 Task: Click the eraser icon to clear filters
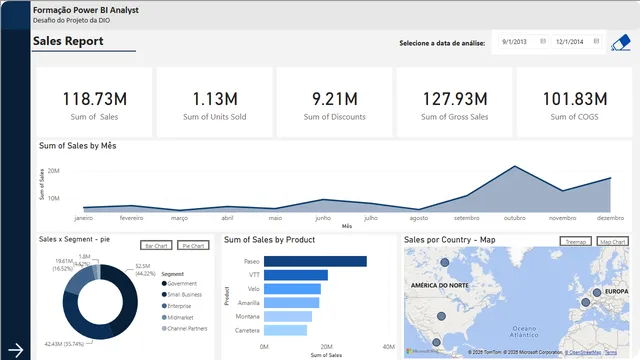pos(621,43)
